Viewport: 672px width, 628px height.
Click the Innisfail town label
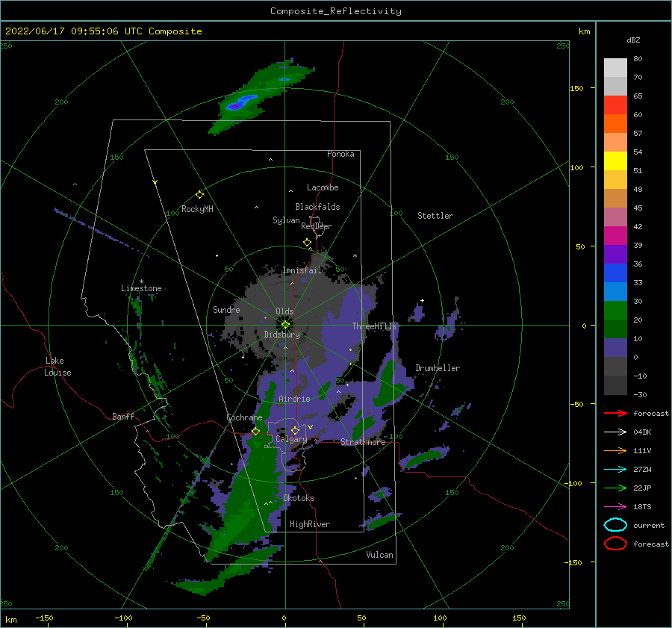click(302, 270)
